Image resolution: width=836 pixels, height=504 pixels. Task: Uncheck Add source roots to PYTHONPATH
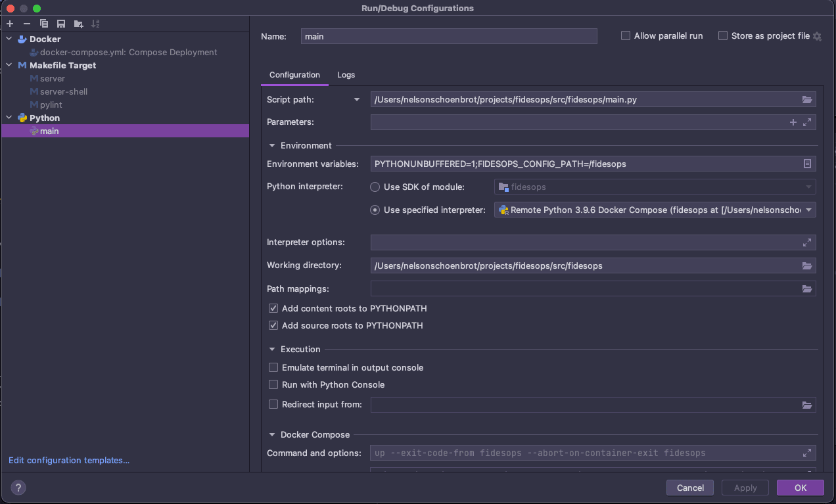pos(273,325)
